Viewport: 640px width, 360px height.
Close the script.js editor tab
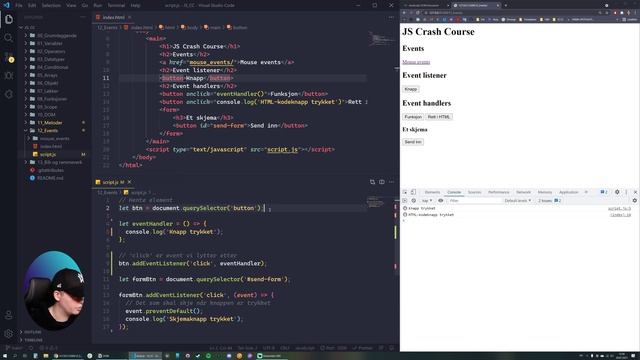tap(129, 182)
